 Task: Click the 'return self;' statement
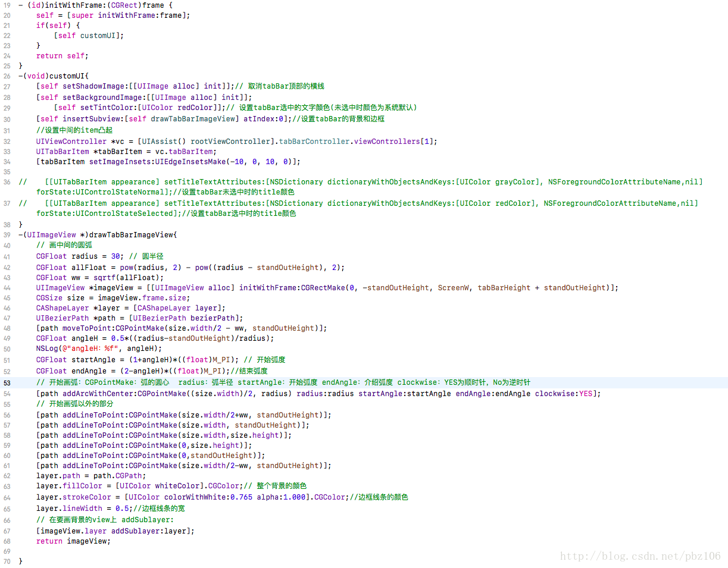point(62,56)
